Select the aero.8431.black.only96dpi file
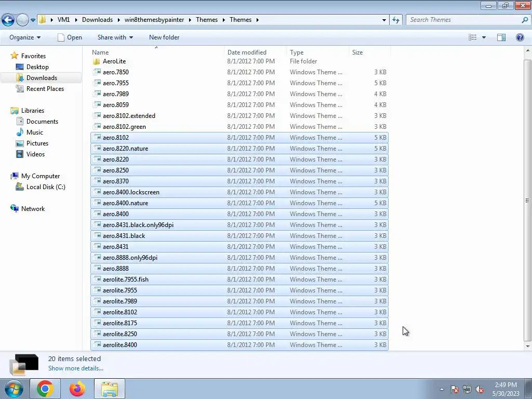 tap(240, 224)
